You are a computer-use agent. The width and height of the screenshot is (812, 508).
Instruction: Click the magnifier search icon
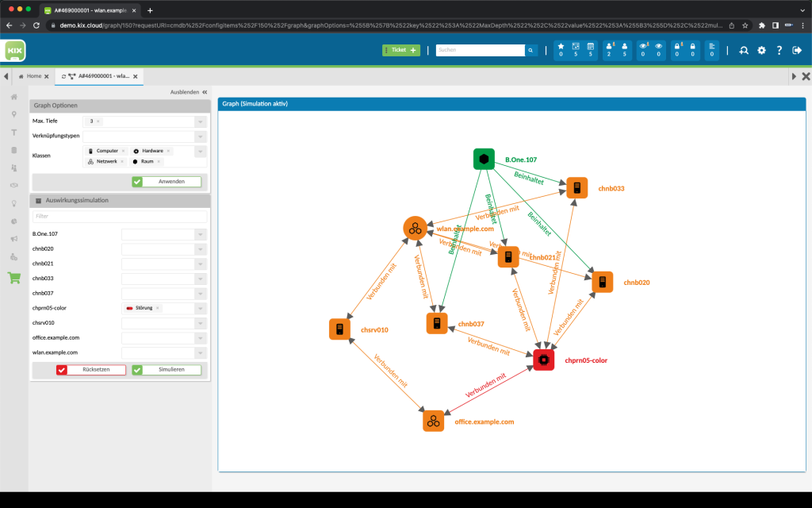click(531, 50)
